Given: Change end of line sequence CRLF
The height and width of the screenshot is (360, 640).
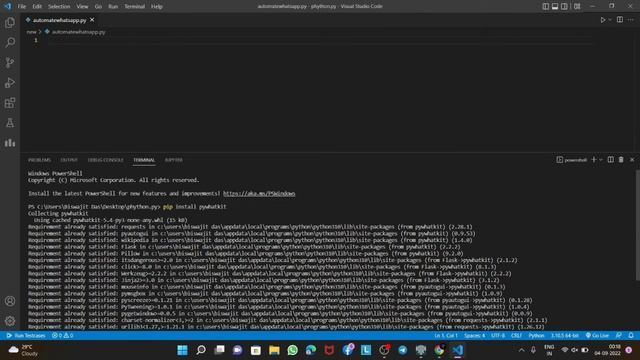Looking at the screenshot, I should (516, 336).
